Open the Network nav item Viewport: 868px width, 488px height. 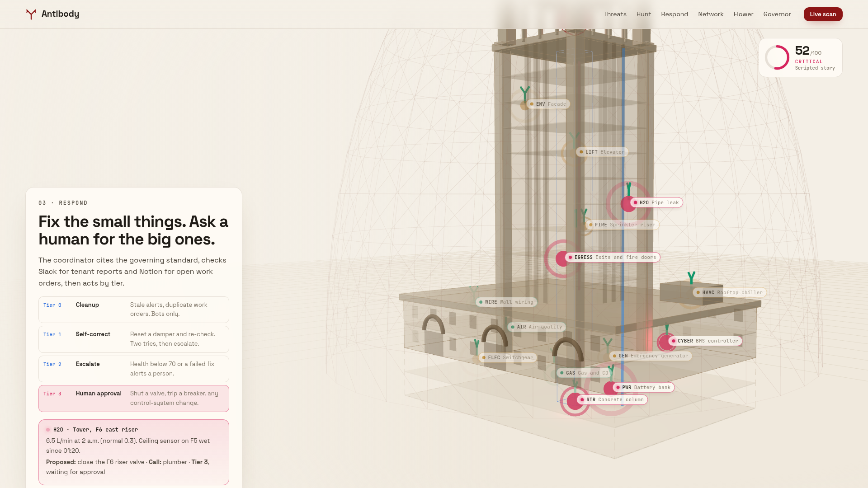click(x=711, y=14)
